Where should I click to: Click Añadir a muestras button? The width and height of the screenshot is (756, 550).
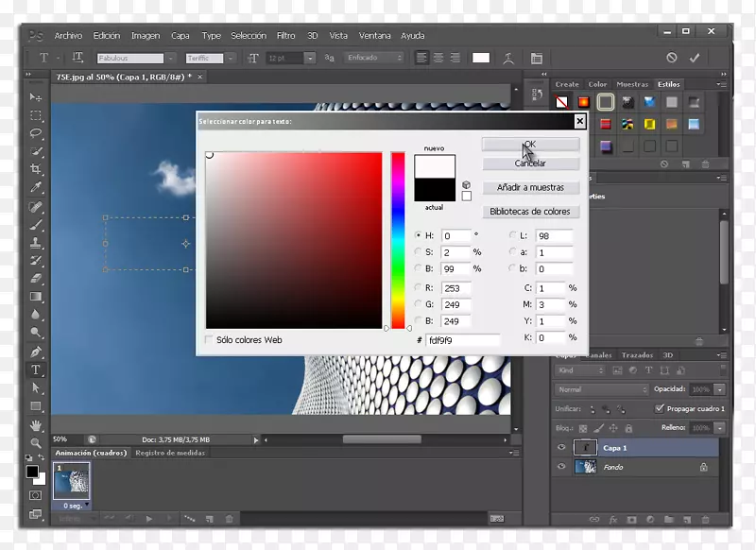coord(530,187)
